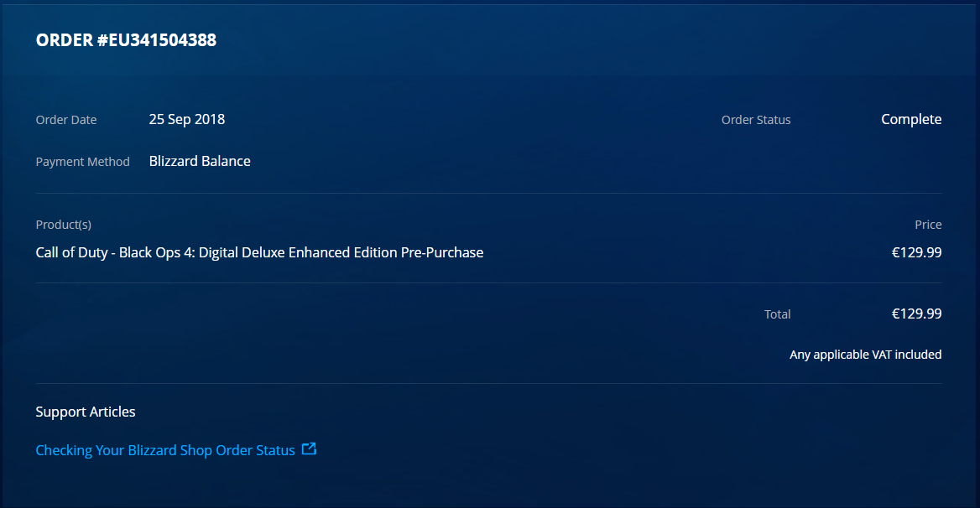The image size is (980, 508).
Task: Click the Order Status label
Action: point(756,120)
